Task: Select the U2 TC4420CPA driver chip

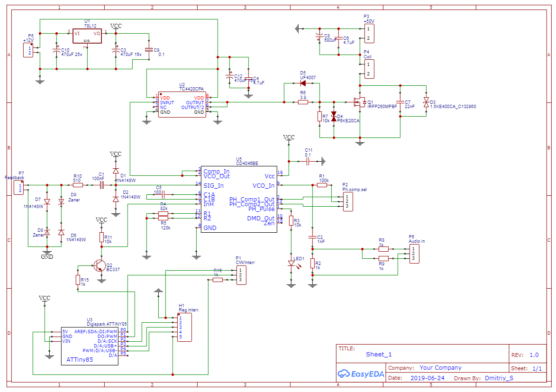Action: coord(182,104)
